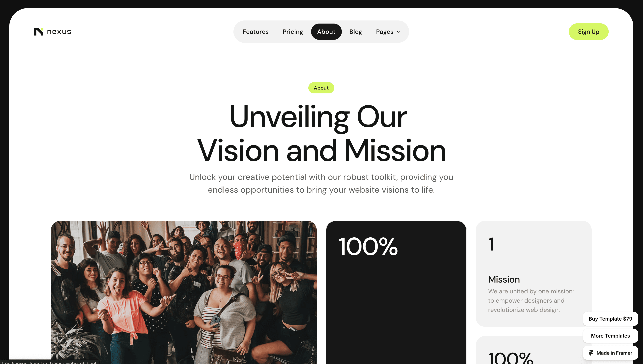The image size is (643, 364).
Task: Click the green About pill label
Action: [321, 88]
